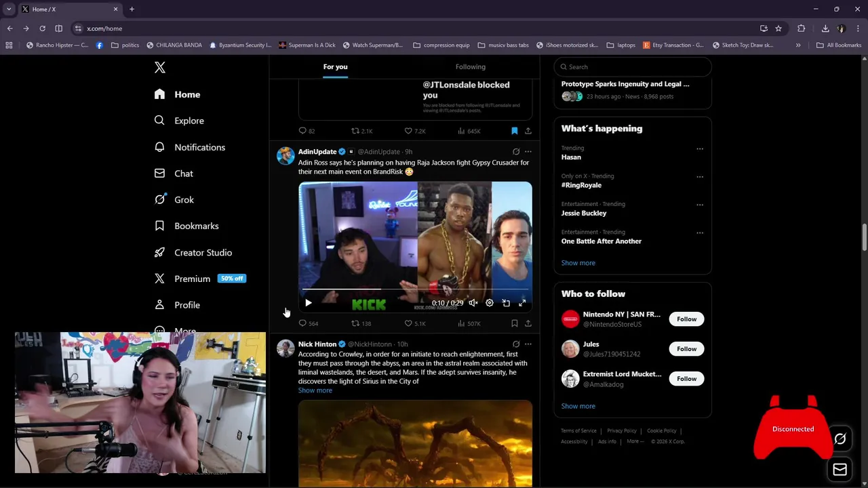
Task: Go to Home in sidebar
Action: coord(178,94)
